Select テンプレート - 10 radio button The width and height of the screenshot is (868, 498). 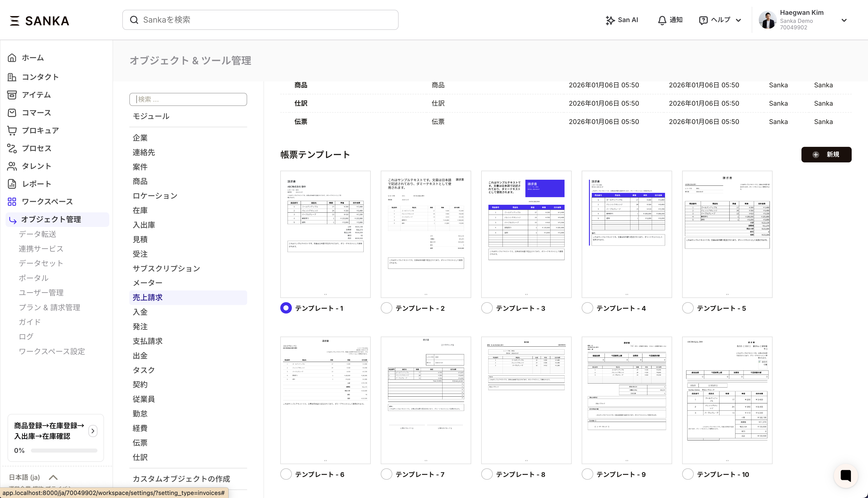coord(688,474)
